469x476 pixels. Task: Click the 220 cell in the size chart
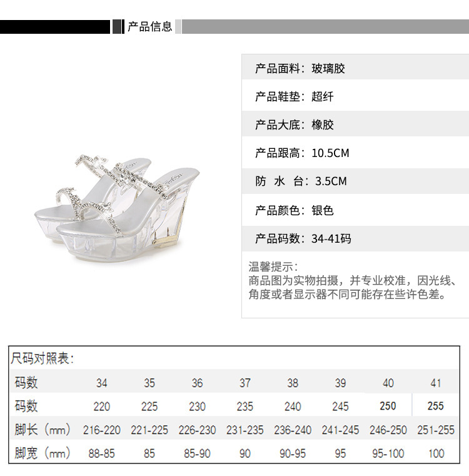point(102,406)
